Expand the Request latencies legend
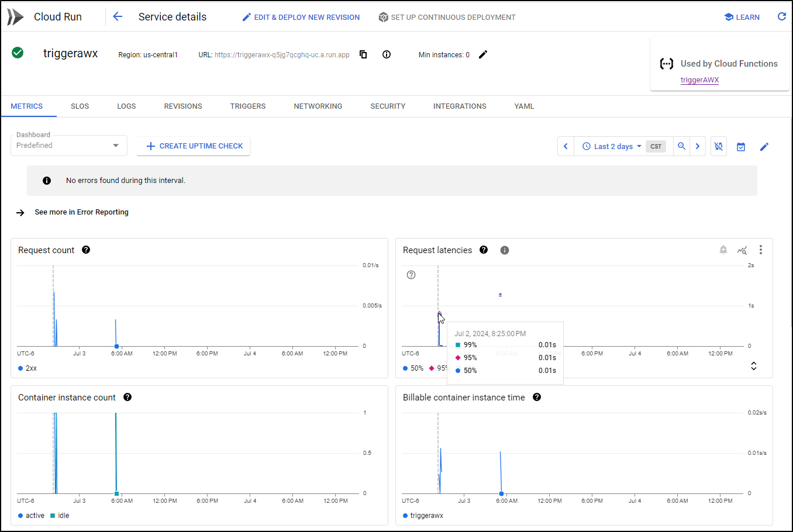 click(754, 366)
